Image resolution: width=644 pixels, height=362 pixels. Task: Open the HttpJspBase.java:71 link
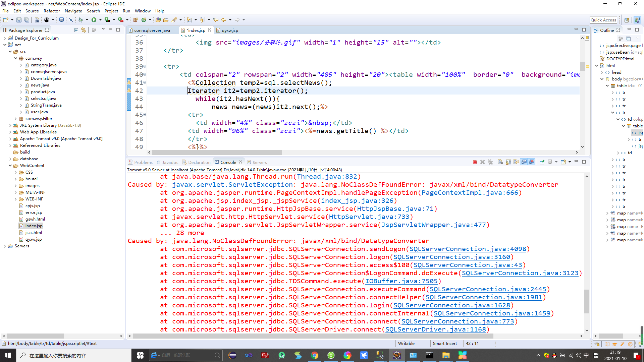coord(395,209)
